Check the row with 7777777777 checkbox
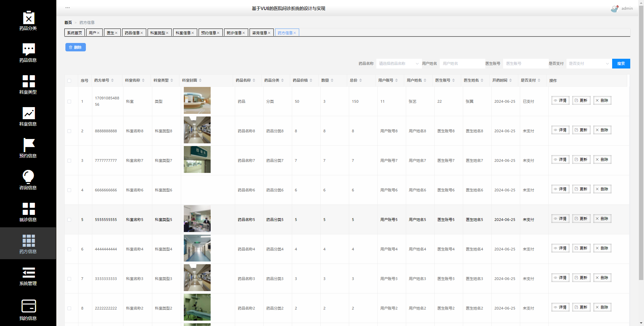Screen dimensions: 644x326 (x=69, y=160)
